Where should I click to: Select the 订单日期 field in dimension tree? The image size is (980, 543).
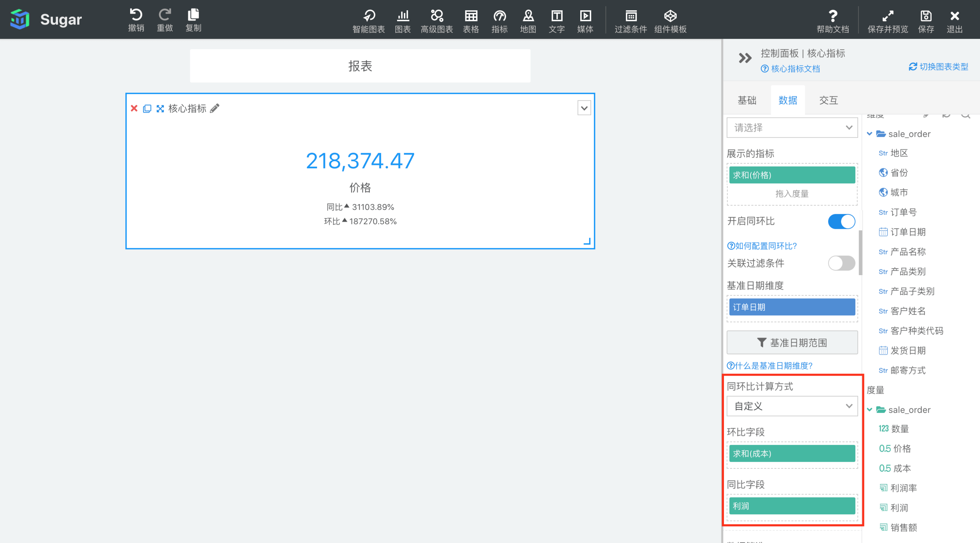[x=902, y=232]
